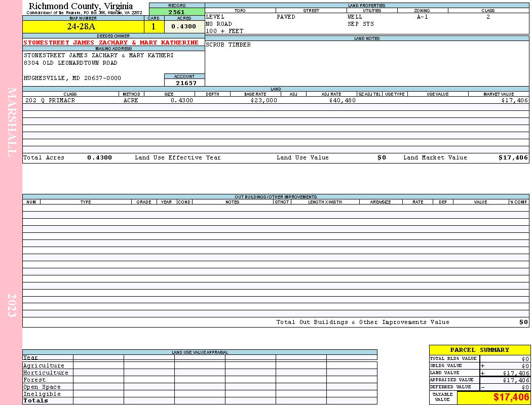Image resolution: width=532 pixels, height=405 pixels.
Task: Click 100 + FEET topo entry
Action: point(224,31)
